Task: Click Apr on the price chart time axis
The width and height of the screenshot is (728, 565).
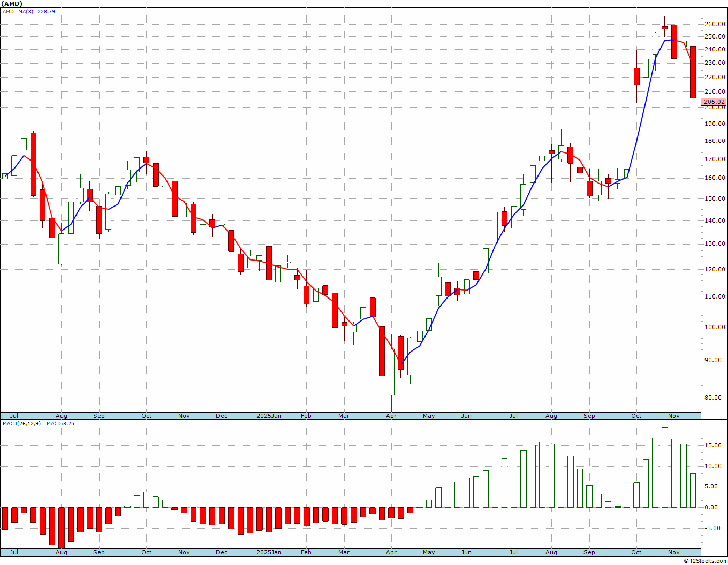Action: pyautogui.click(x=391, y=416)
